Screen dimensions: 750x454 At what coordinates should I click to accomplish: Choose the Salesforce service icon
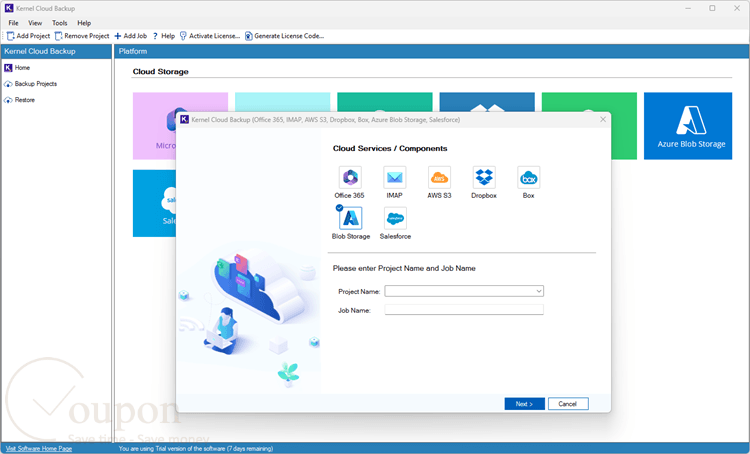point(395,218)
